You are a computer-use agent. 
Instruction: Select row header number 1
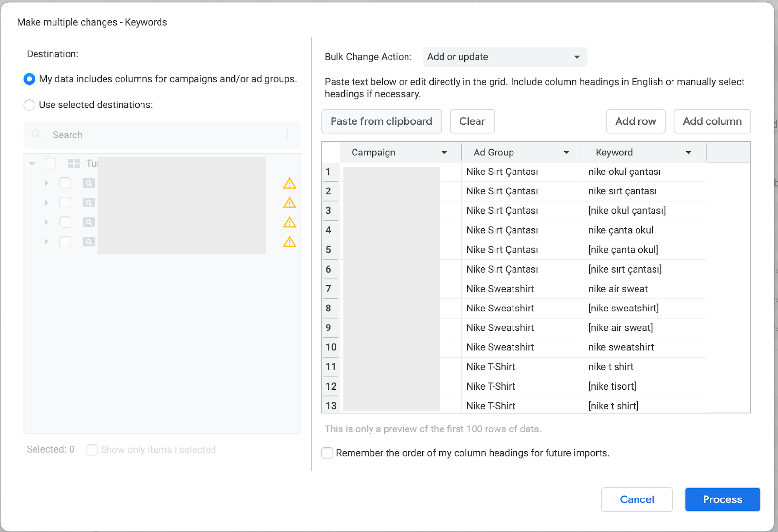(331, 172)
